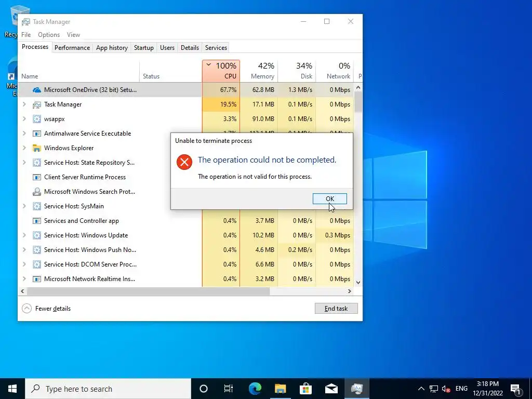The width and height of the screenshot is (532, 399).
Task: Open the File menu
Action: (x=26, y=35)
